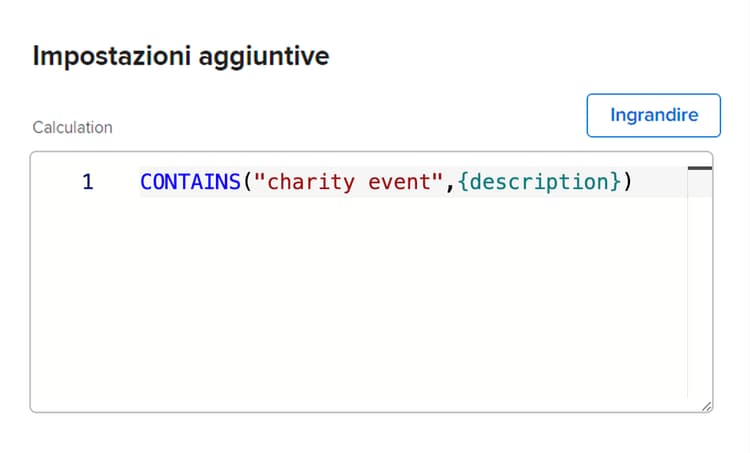
Task: Click the opening parenthesis after CONTAINS
Action: point(247,182)
